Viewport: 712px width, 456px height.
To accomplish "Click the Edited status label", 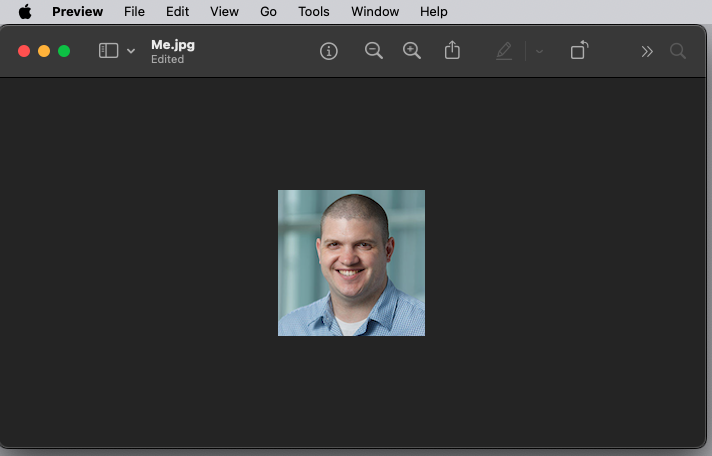I will click(x=168, y=59).
